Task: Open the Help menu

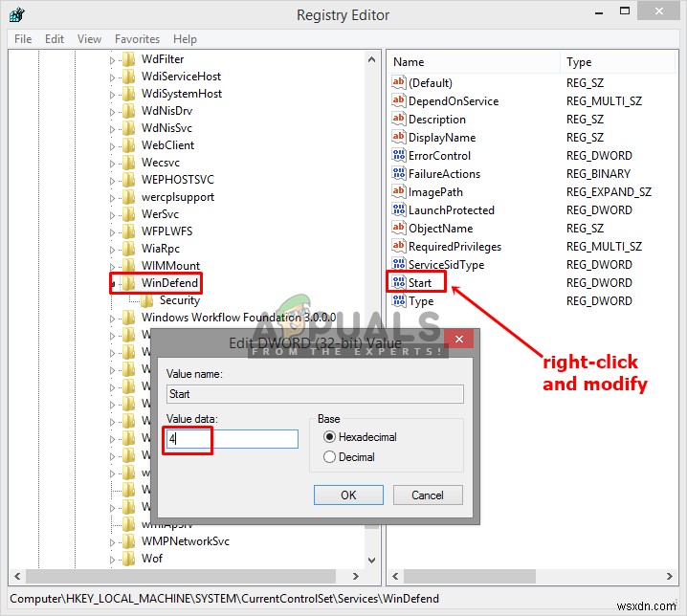Action: pos(185,39)
